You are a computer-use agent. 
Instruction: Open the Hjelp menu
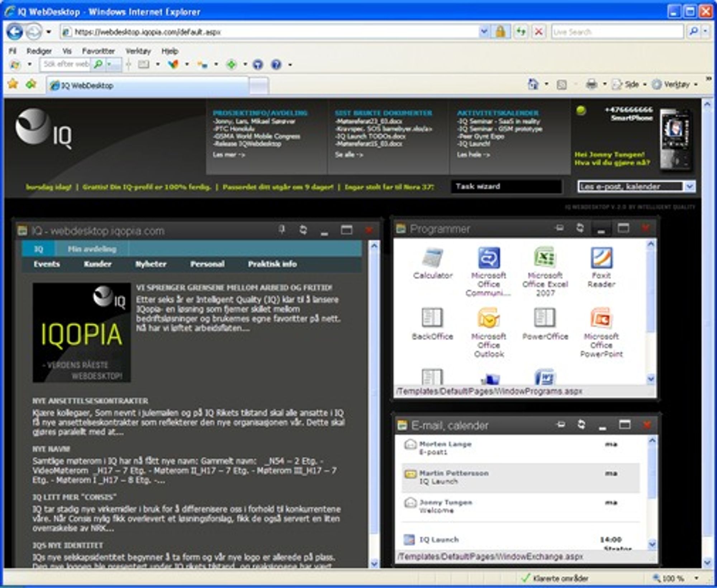click(170, 51)
